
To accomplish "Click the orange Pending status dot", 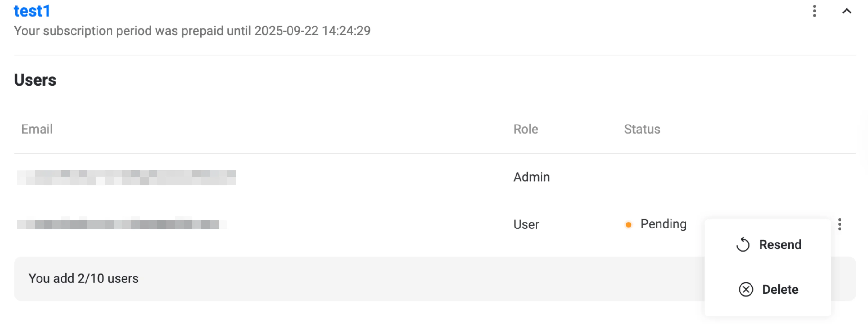I will pyautogui.click(x=628, y=225).
